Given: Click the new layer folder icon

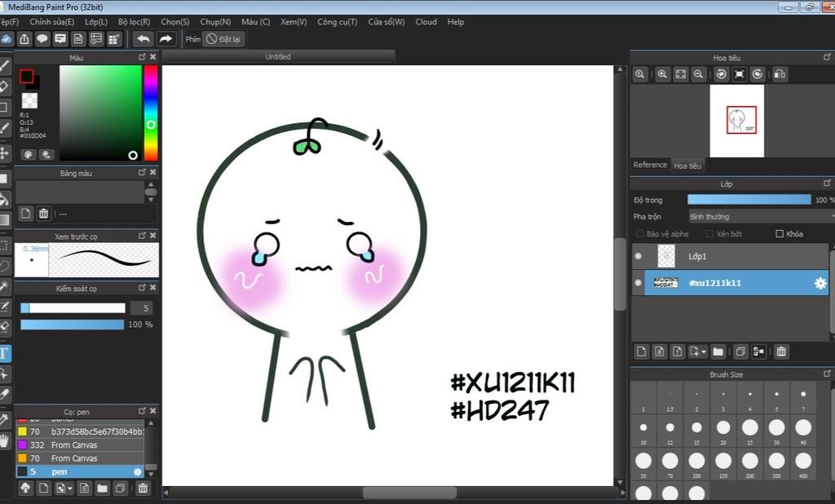Looking at the screenshot, I should coord(718,351).
